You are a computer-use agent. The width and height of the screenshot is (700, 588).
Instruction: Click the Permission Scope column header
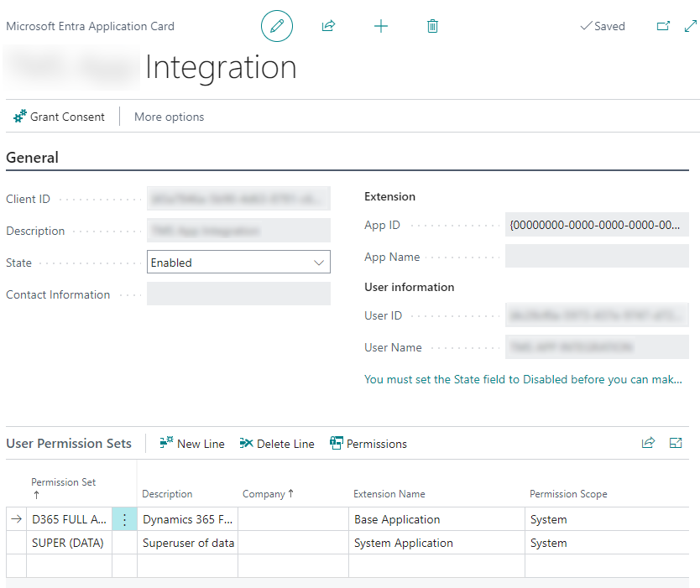tap(568, 494)
